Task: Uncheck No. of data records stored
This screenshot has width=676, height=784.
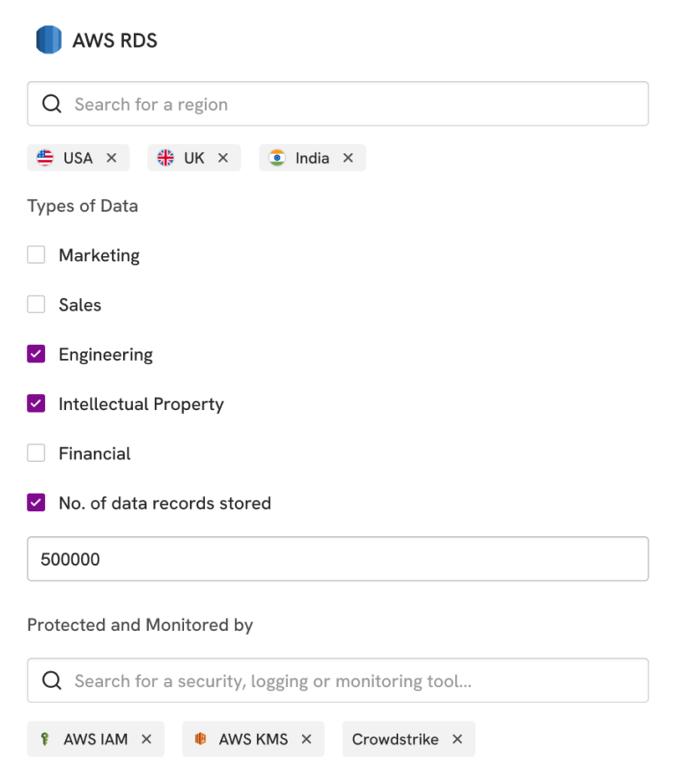Action: point(36,502)
